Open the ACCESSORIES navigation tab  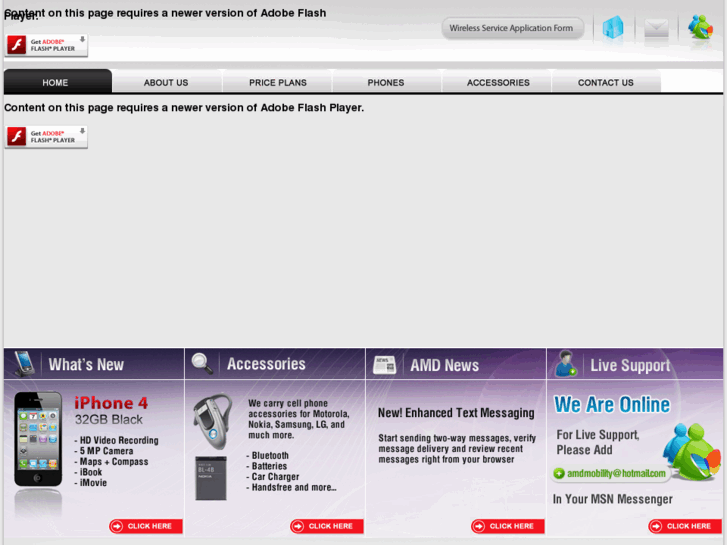(498, 83)
